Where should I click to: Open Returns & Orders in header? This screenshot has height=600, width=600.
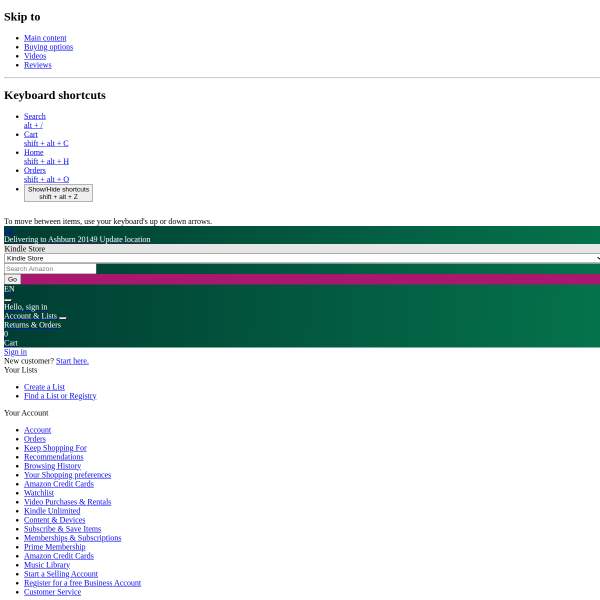pos(32,325)
